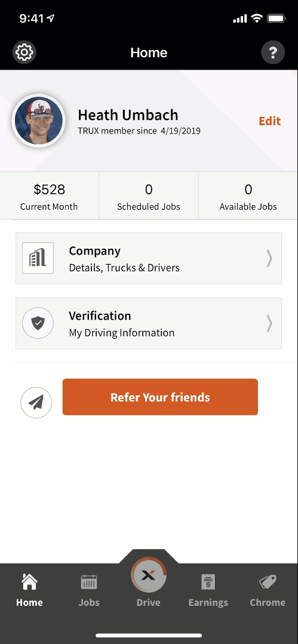Expand Verification row with chevron arrow
The image size is (298, 644).
pos(269,323)
